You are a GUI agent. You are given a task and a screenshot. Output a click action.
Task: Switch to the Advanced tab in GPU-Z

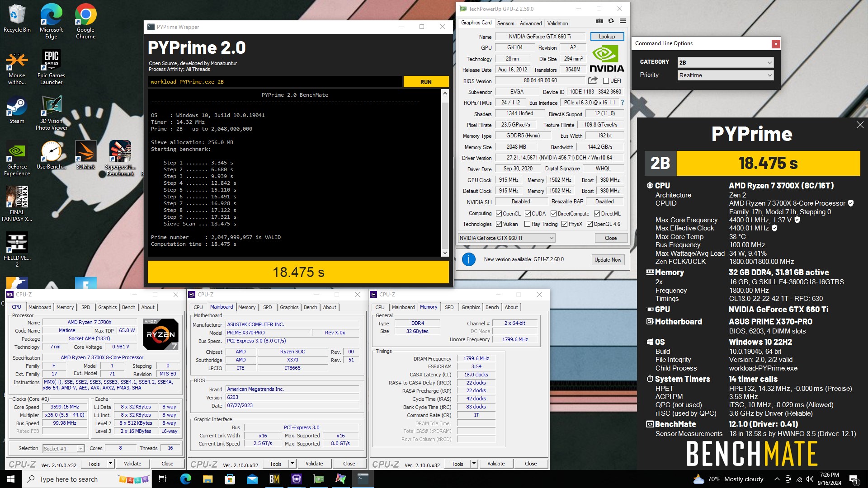(x=530, y=23)
